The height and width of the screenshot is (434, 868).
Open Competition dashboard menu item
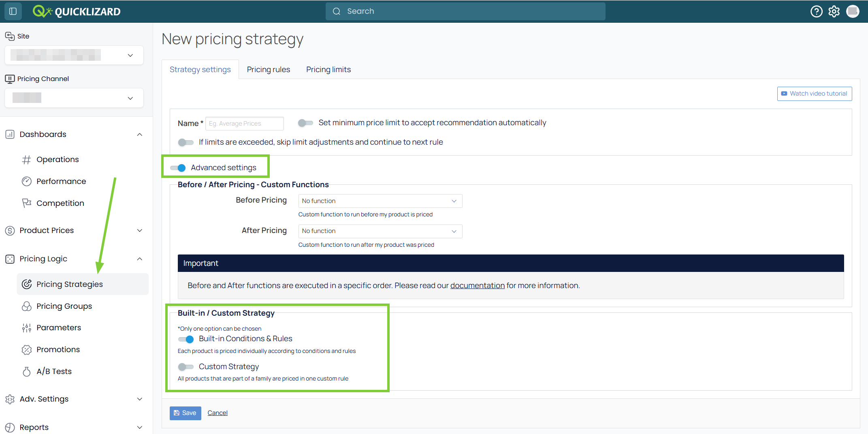point(82,203)
